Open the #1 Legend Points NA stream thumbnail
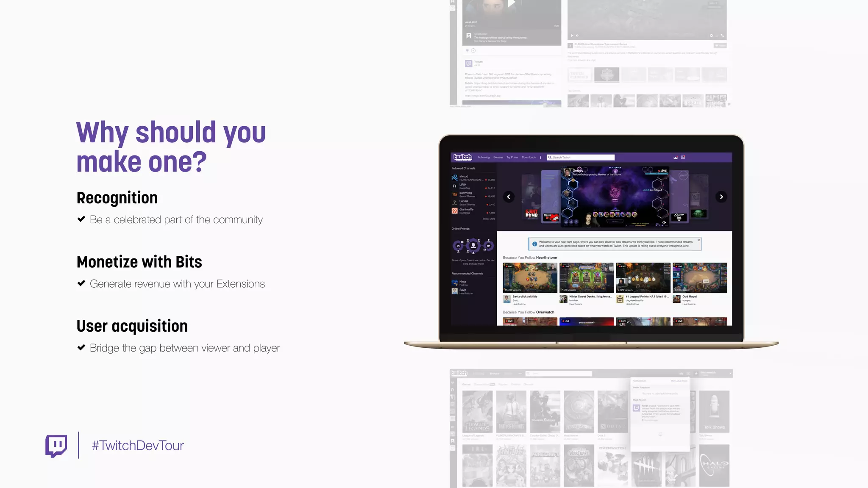868x488 pixels. click(x=643, y=278)
